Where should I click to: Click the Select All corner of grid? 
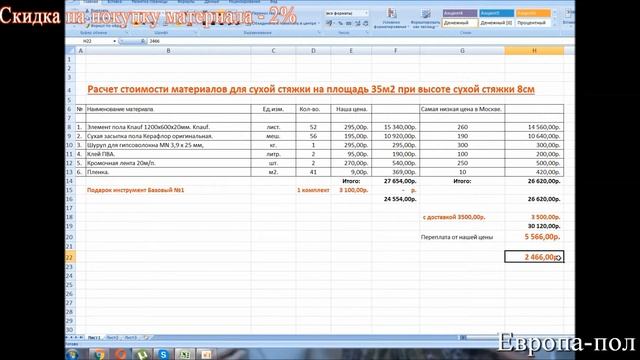(x=70, y=51)
